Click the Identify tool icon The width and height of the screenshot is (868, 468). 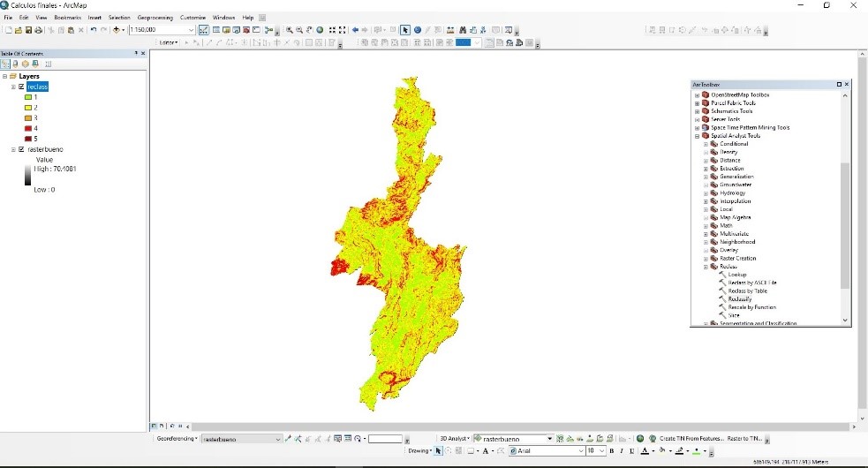pyautogui.click(x=418, y=30)
